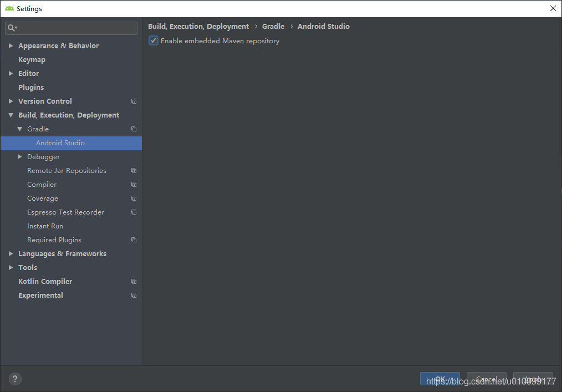Select the Gradle settings page
Viewport: 562px width, 392px height.
click(x=38, y=129)
